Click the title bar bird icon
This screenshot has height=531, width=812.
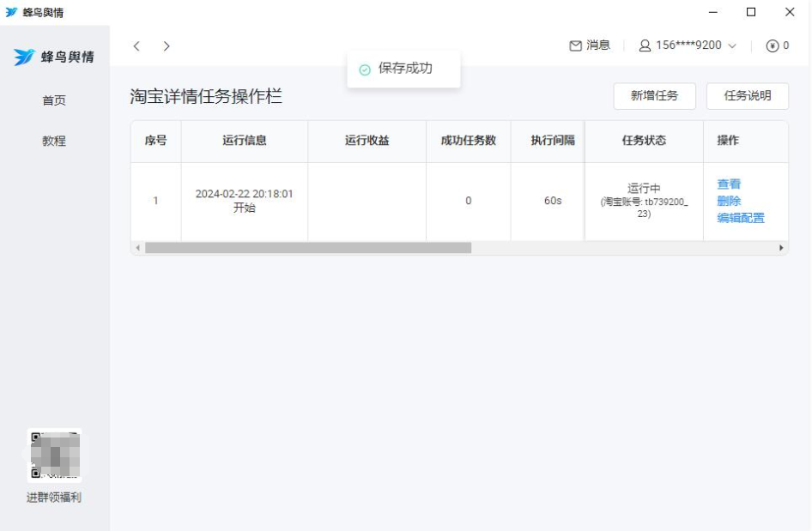pos(11,12)
